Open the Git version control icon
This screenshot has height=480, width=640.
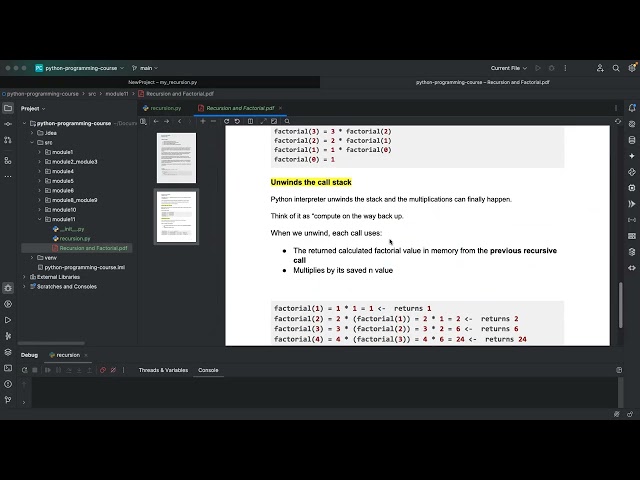point(8,400)
